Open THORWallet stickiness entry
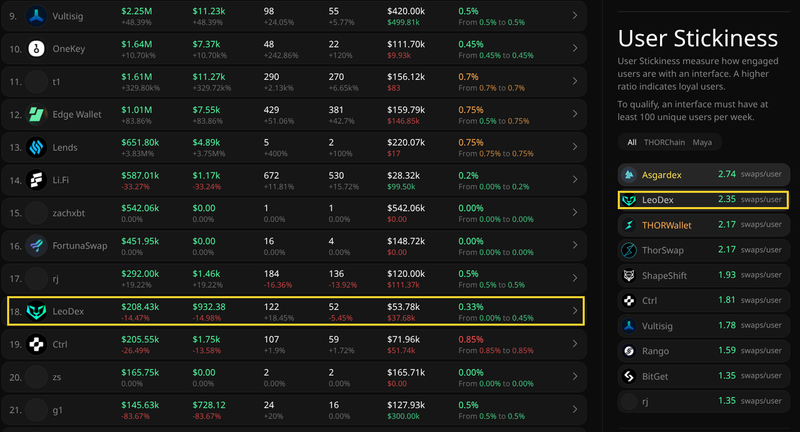800x432 pixels. point(704,225)
